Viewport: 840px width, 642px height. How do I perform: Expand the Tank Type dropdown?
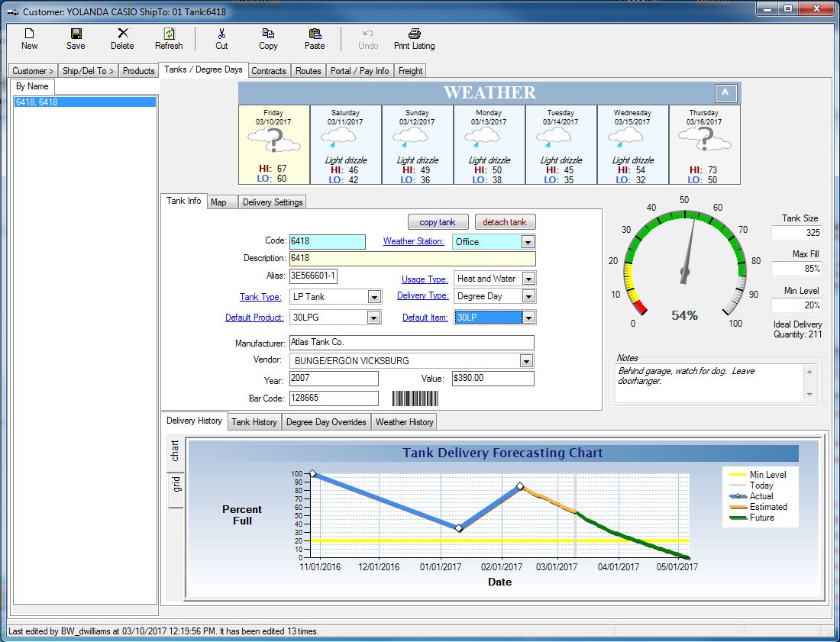374,297
